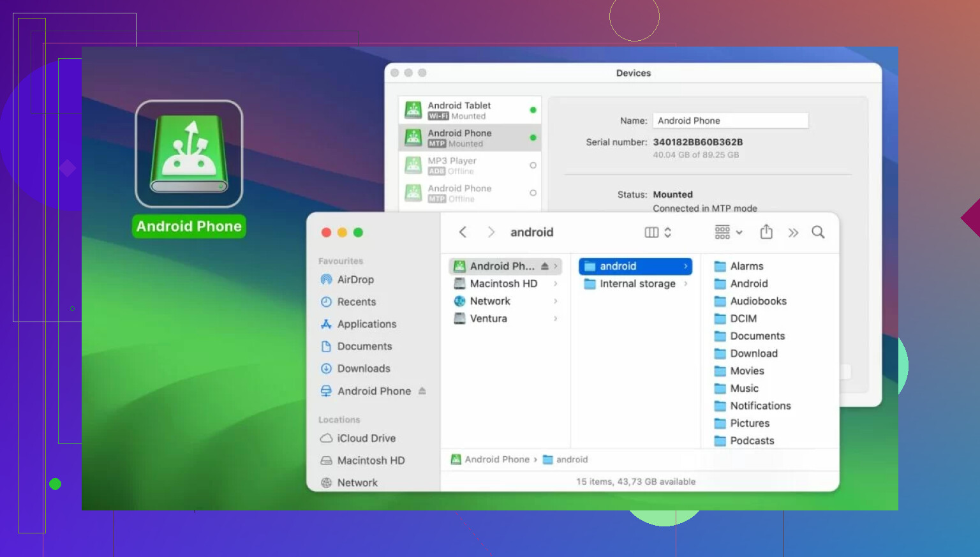Change Finder column view mode
This screenshot has width=980, height=557.
pyautogui.click(x=658, y=232)
